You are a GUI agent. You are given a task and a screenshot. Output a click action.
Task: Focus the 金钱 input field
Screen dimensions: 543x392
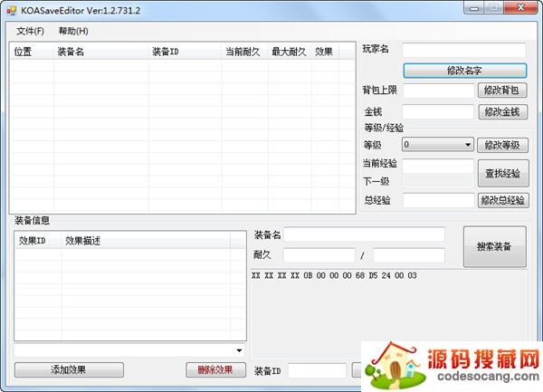click(438, 112)
